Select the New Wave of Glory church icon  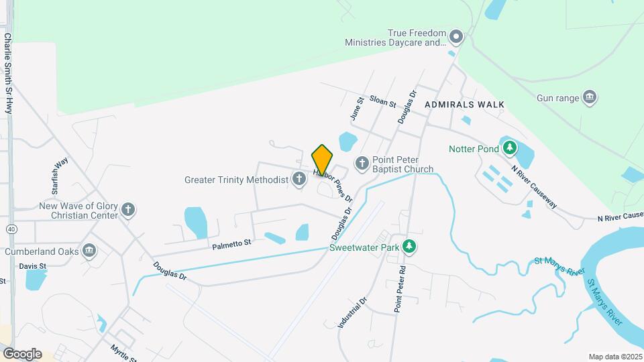[x=128, y=210]
